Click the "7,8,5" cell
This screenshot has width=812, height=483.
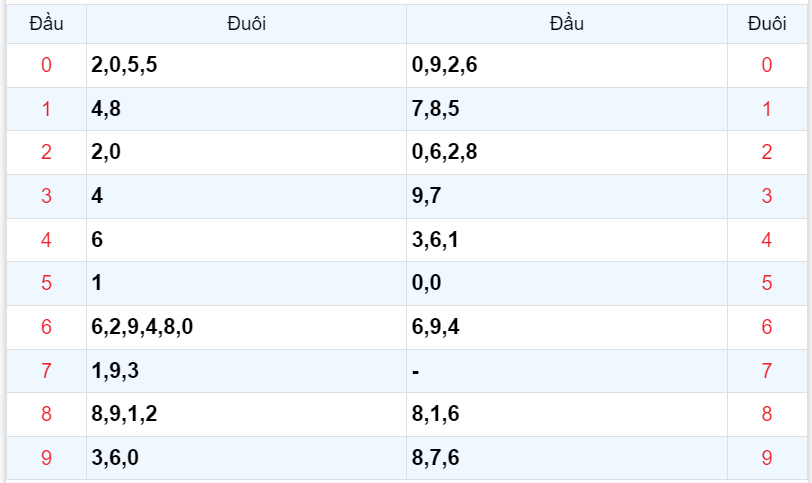[x=436, y=109]
